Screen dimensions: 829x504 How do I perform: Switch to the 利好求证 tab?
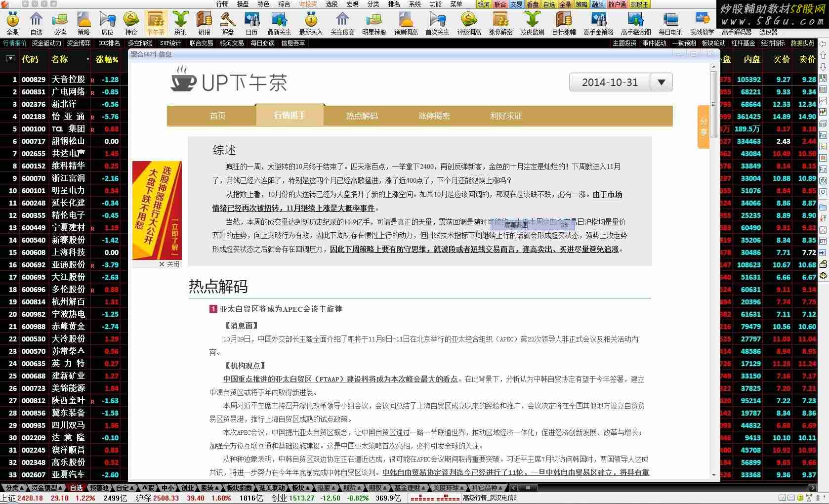click(506, 116)
